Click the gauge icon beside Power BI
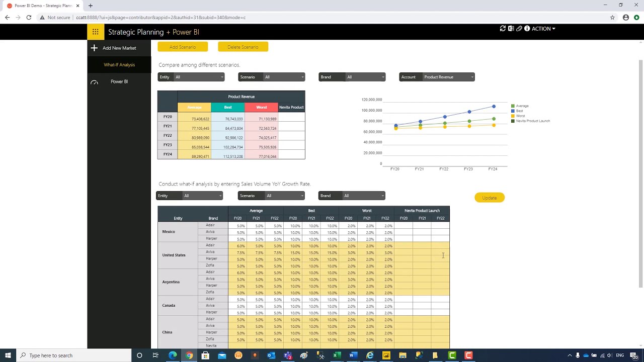644x362 pixels. [x=94, y=82]
